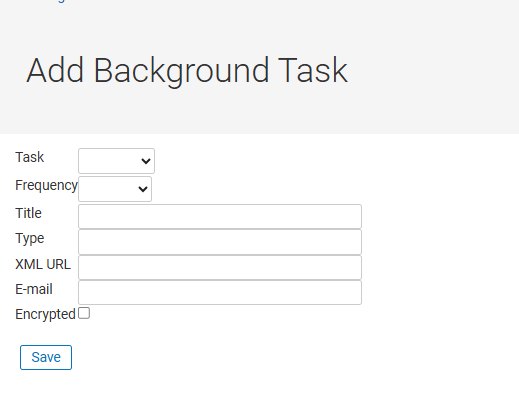Click the chevron arrow in Task select
This screenshot has height=405, width=519.
[x=146, y=161]
